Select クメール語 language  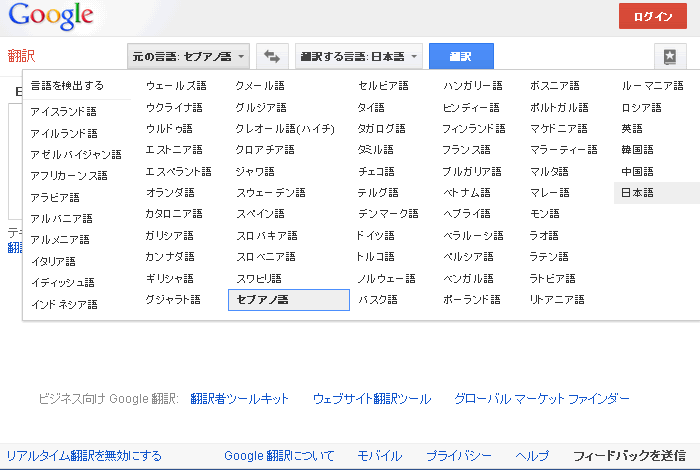click(260, 85)
